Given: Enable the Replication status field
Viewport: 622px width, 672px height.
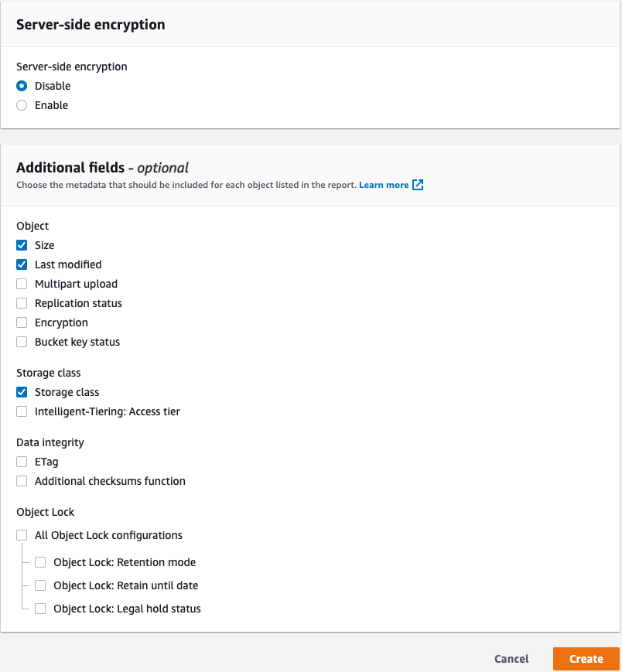Looking at the screenshot, I should point(21,303).
